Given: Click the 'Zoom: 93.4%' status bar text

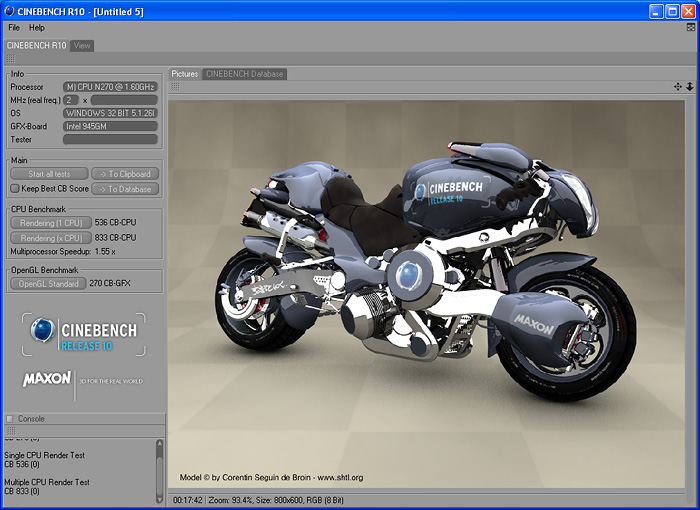Looking at the screenshot, I should [x=230, y=500].
